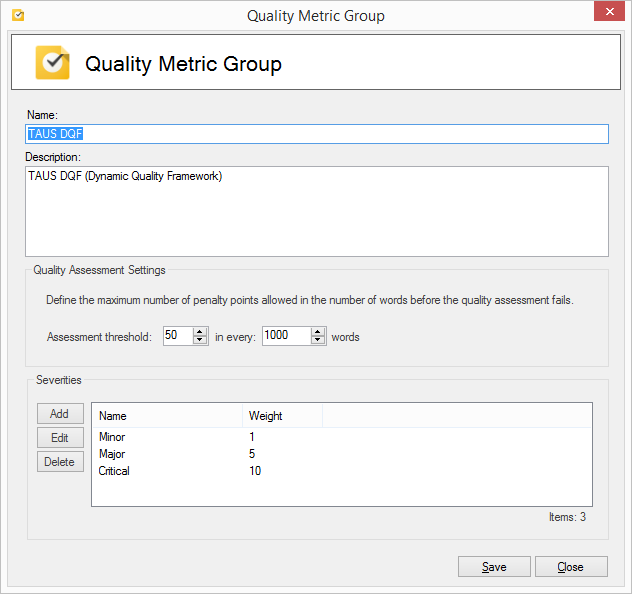Add a new severity
The height and width of the screenshot is (594, 632).
point(60,413)
